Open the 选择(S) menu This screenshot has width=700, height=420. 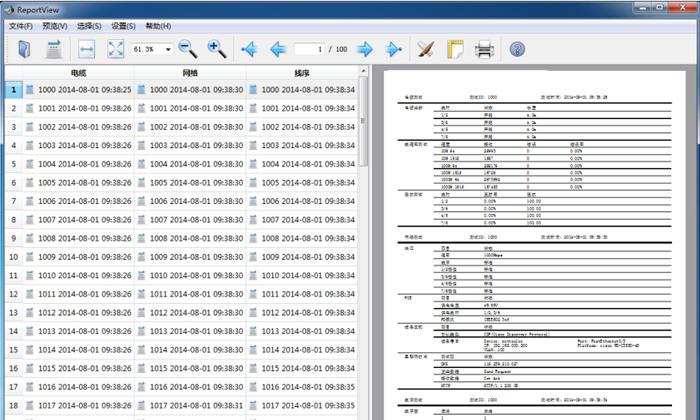(89, 26)
